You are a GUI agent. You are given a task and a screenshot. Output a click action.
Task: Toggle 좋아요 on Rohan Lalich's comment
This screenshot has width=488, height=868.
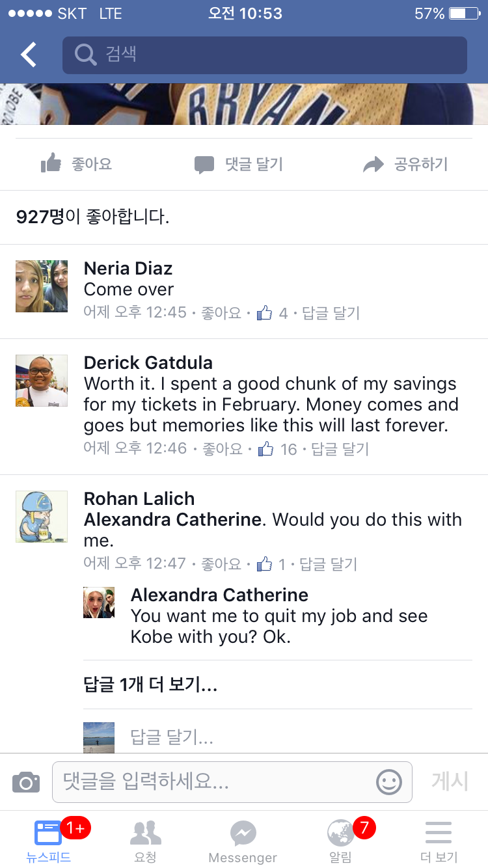[x=221, y=563]
